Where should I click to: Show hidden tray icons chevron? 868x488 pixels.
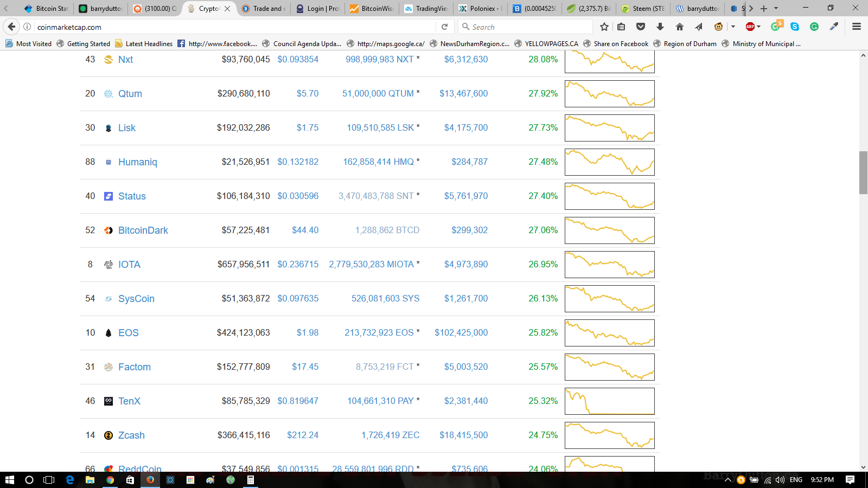tap(728, 480)
